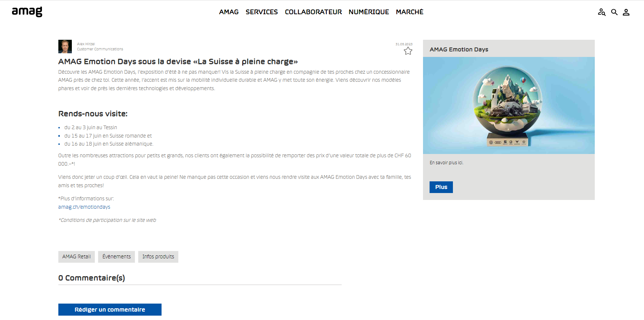Screen dimensions: 644x320
Task: Favorite the article with the star icon
Action: [408, 51]
